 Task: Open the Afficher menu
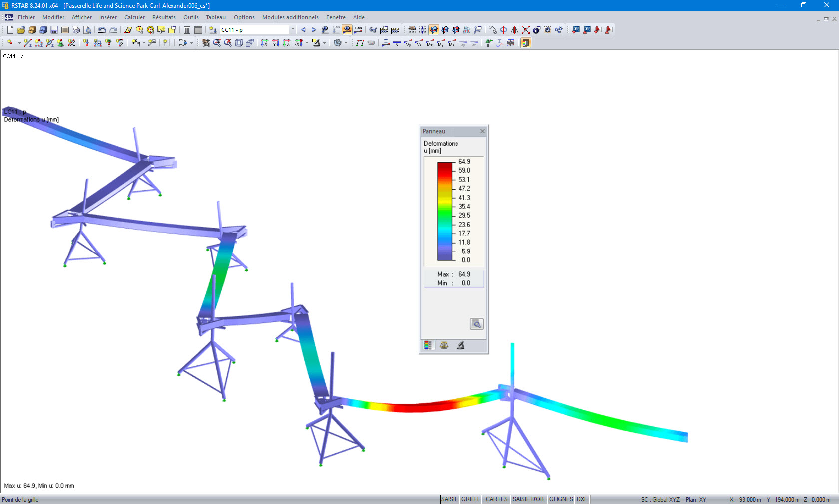coord(82,17)
